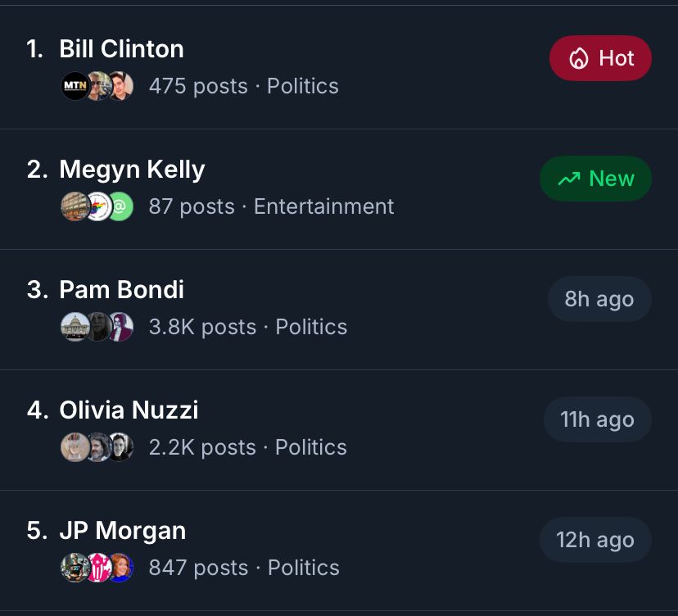Click the Capitol building avatar under Pam Bondi
Screen dimensions: 678x616
click(75, 327)
